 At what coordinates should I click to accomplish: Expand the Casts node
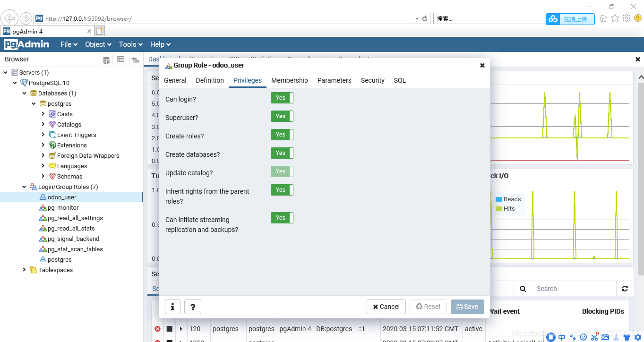click(43, 114)
